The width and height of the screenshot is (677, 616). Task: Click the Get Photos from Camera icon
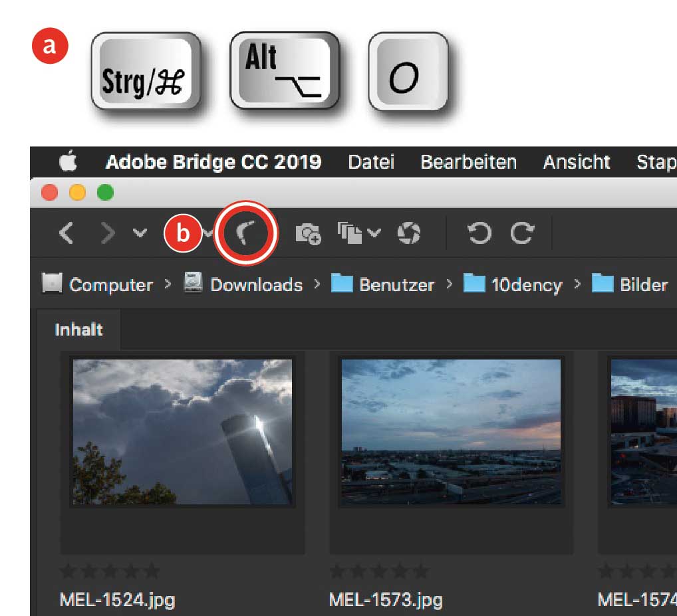pyautogui.click(x=308, y=234)
